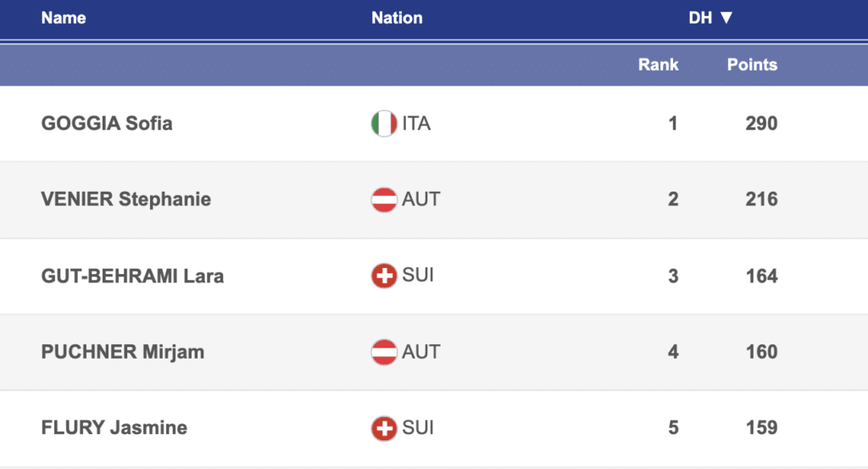This screenshot has width=868, height=469.
Task: Open FLURY Jasmine athlete link
Action: [x=114, y=428]
